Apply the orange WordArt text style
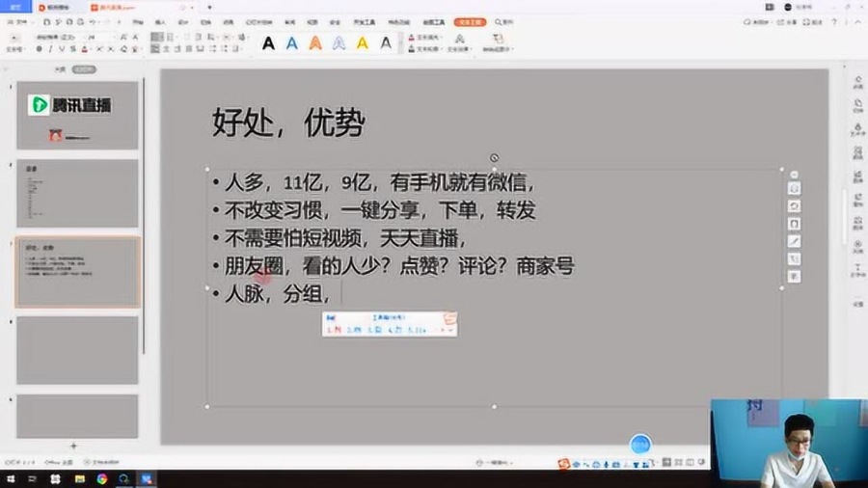The image size is (868, 488). click(315, 43)
